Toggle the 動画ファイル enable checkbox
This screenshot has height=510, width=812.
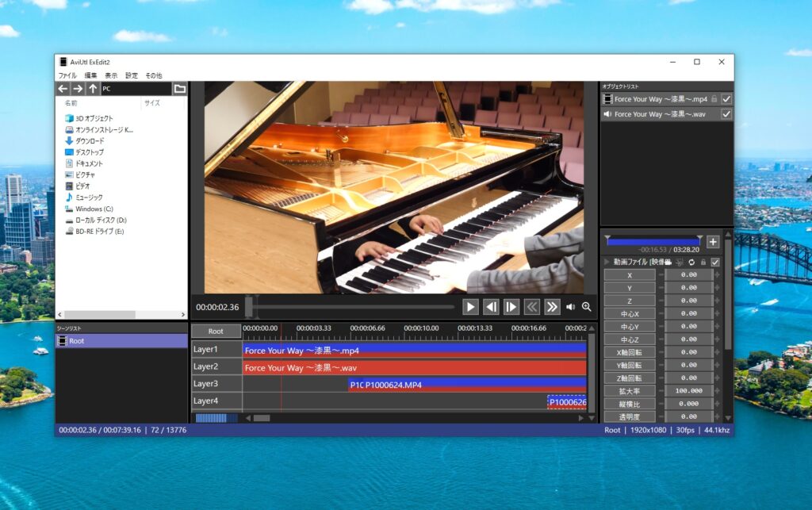pos(715,263)
